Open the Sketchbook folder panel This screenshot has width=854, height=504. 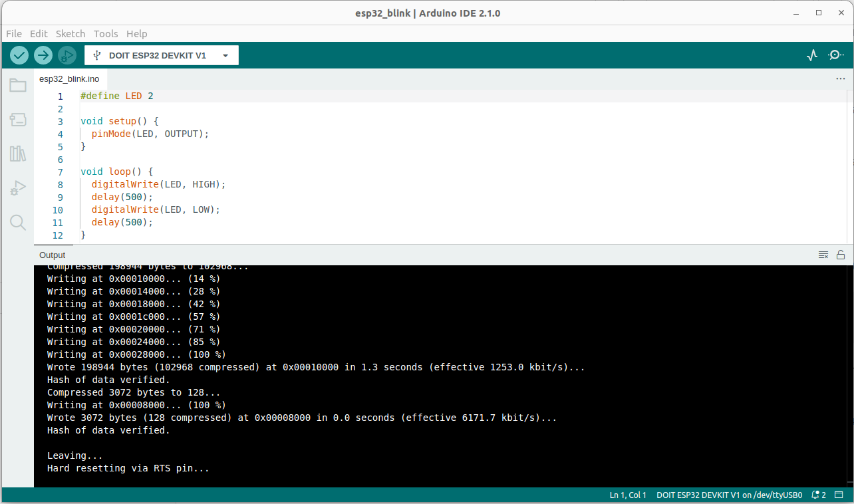[18, 85]
